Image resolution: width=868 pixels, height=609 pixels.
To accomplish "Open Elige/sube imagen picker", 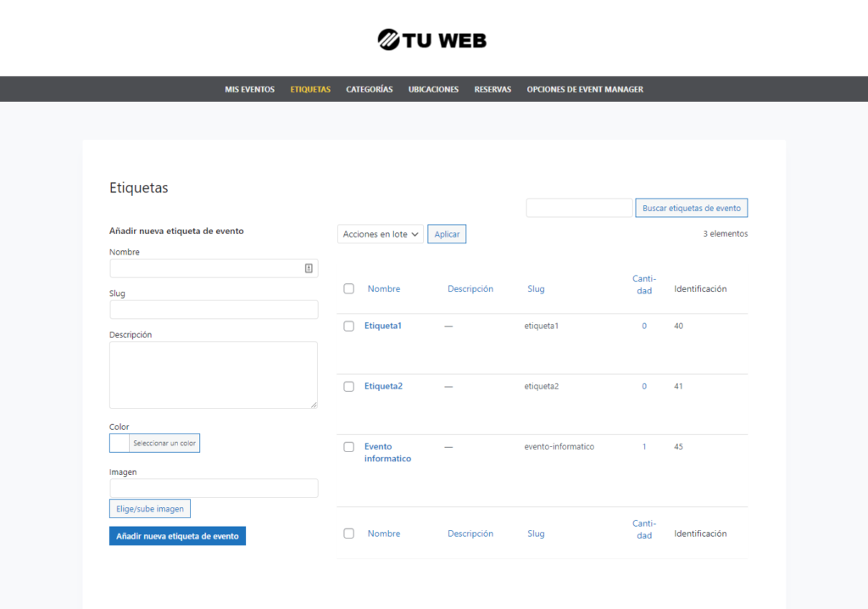I will pyautogui.click(x=149, y=508).
